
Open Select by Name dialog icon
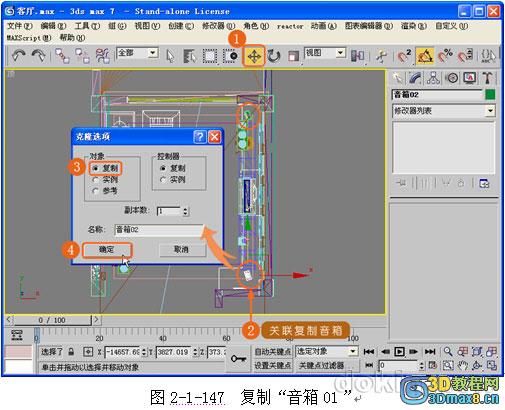[x=190, y=56]
